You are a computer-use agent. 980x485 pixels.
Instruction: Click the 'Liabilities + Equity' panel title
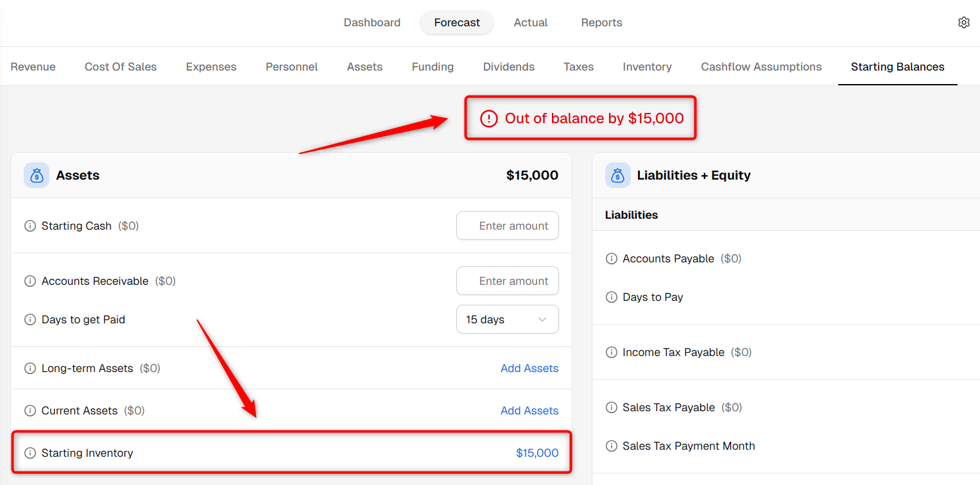pyautogui.click(x=694, y=175)
